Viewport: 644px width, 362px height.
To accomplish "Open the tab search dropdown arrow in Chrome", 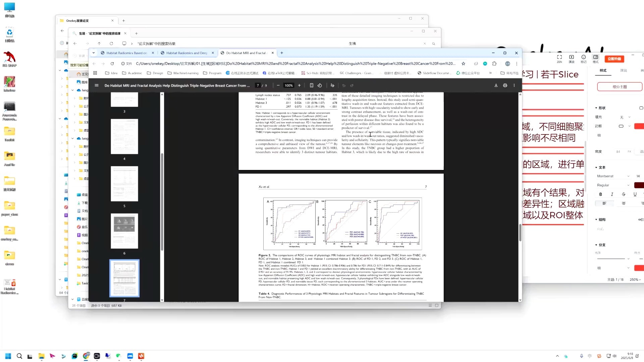I will (x=94, y=53).
